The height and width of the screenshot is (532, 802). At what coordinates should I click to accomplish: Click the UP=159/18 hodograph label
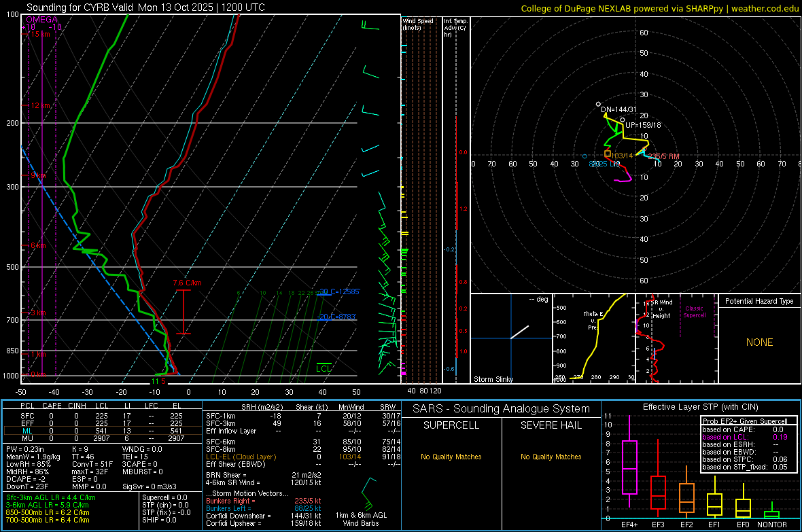[x=643, y=125]
